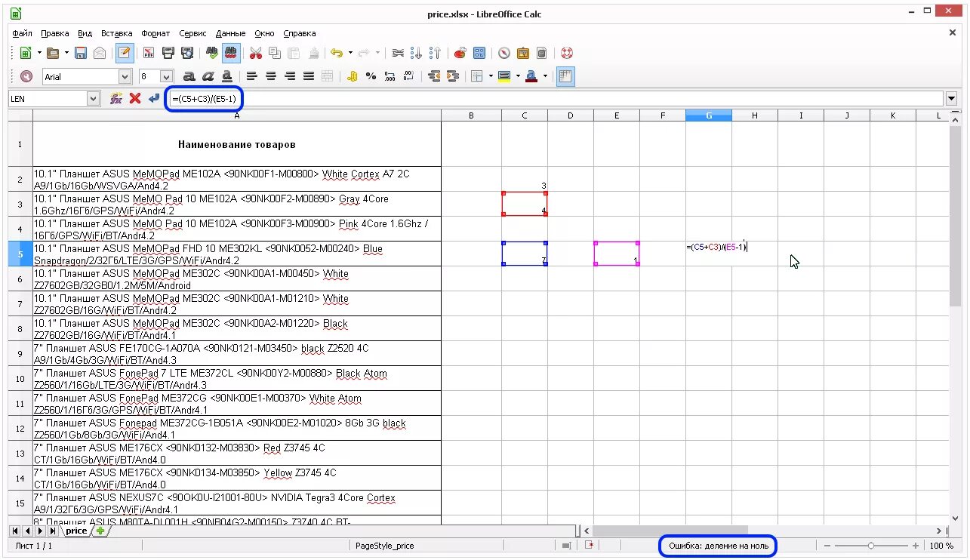Image resolution: width=970 pixels, height=560 pixels.
Task: Apply Currency number format
Action: [352, 76]
